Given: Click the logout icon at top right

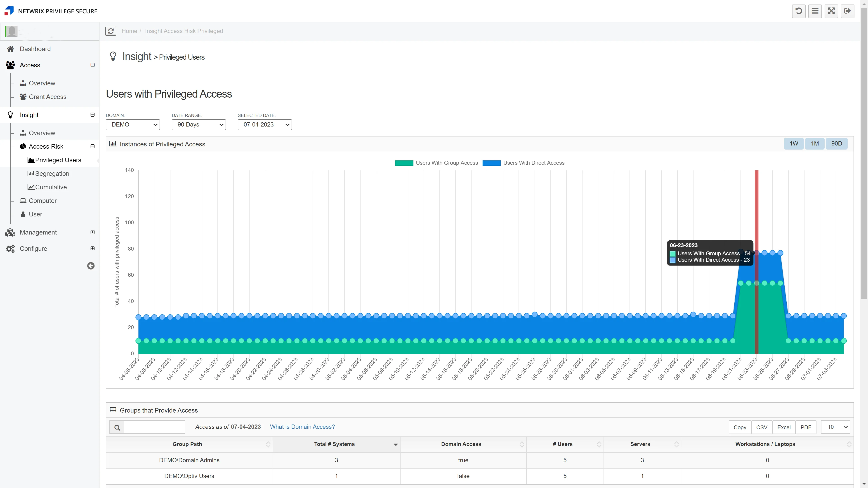Looking at the screenshot, I should point(847,11).
